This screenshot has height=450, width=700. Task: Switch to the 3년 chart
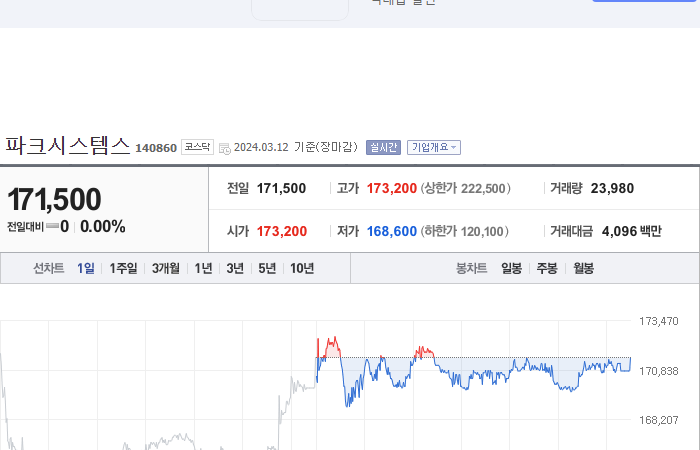235,268
